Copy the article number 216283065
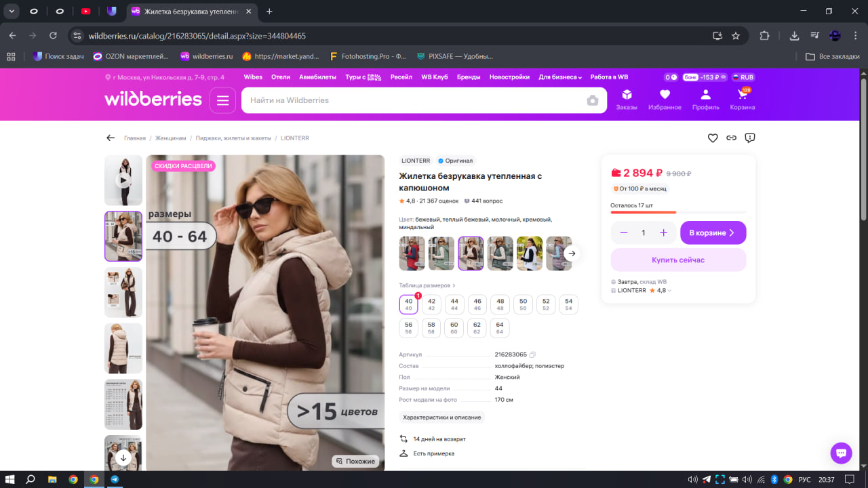The width and height of the screenshot is (868, 488). coord(532,354)
